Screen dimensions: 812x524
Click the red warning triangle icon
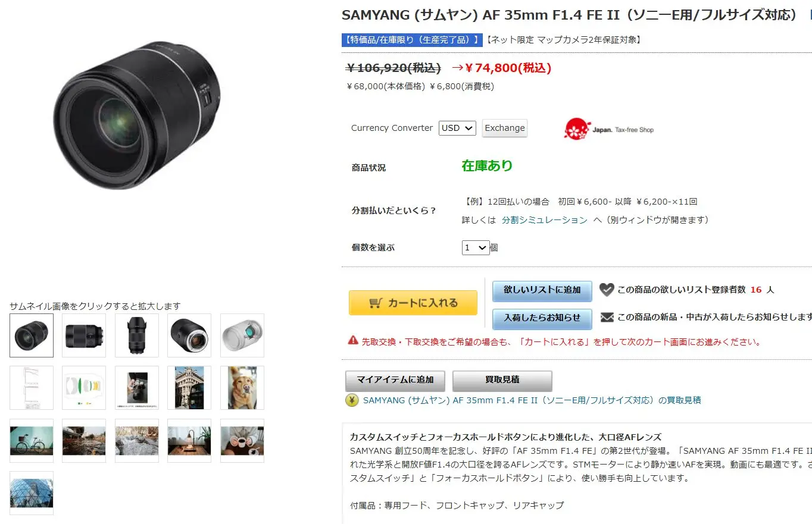pyautogui.click(x=353, y=341)
